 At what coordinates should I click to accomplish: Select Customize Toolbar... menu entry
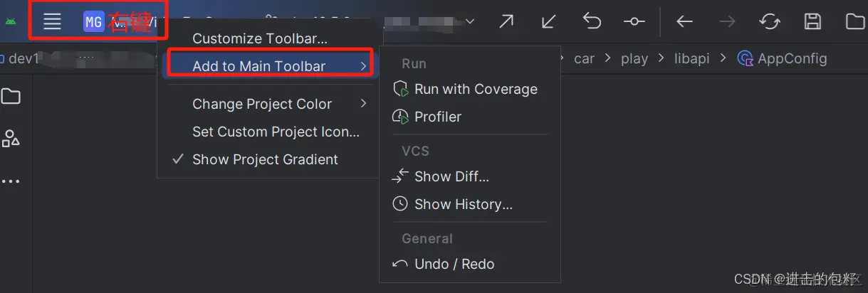click(260, 38)
